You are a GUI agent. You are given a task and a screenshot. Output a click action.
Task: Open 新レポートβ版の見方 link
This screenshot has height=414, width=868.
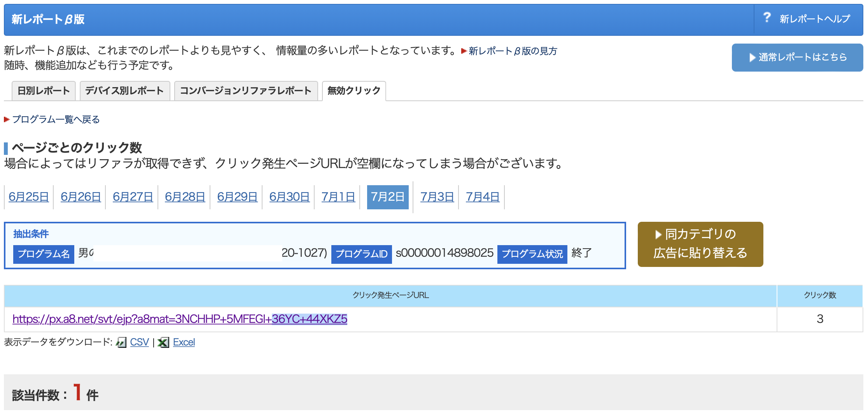click(513, 51)
